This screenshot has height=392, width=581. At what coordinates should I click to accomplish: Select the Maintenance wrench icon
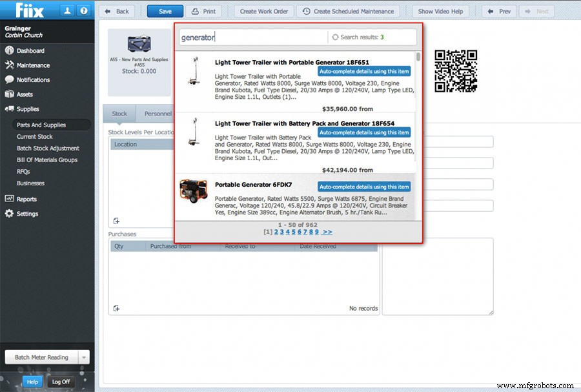tap(9, 65)
